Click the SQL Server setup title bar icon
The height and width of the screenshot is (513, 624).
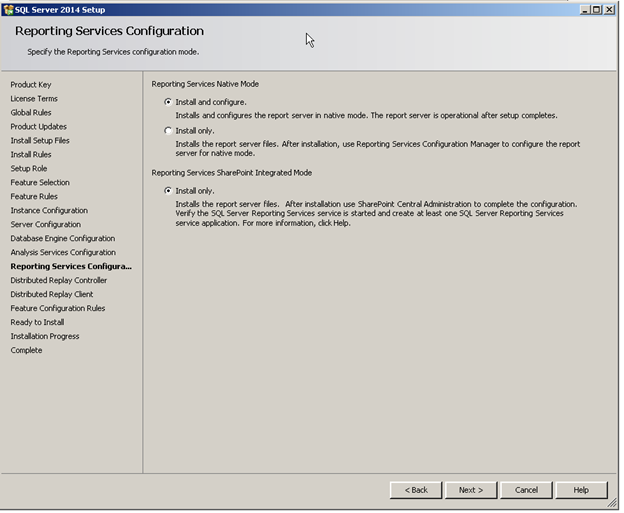[8, 10]
